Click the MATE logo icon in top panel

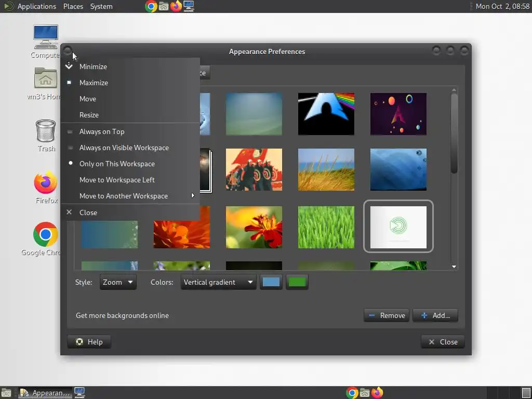tap(8, 6)
